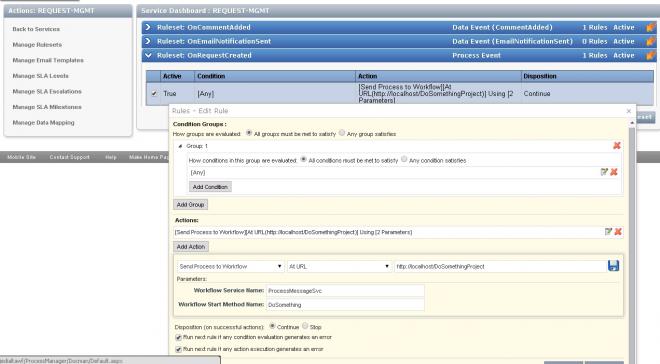The image size is (660, 364).
Task: Click the Add Action button
Action: (191, 247)
